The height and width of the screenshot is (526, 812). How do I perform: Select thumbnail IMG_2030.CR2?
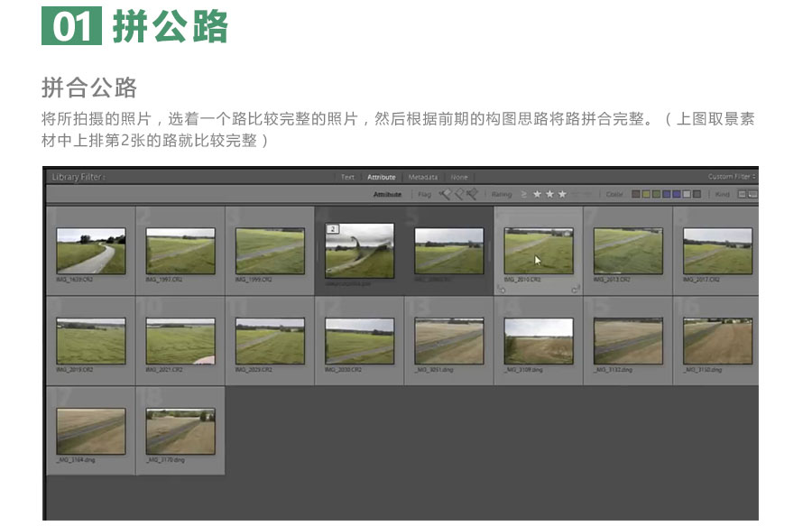[359, 341]
